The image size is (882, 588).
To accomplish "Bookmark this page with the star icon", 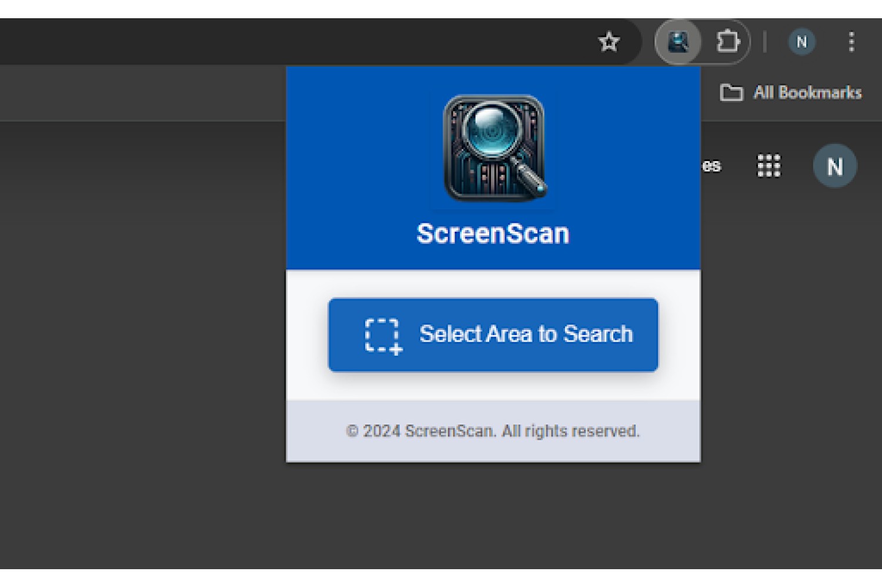I will (609, 42).
